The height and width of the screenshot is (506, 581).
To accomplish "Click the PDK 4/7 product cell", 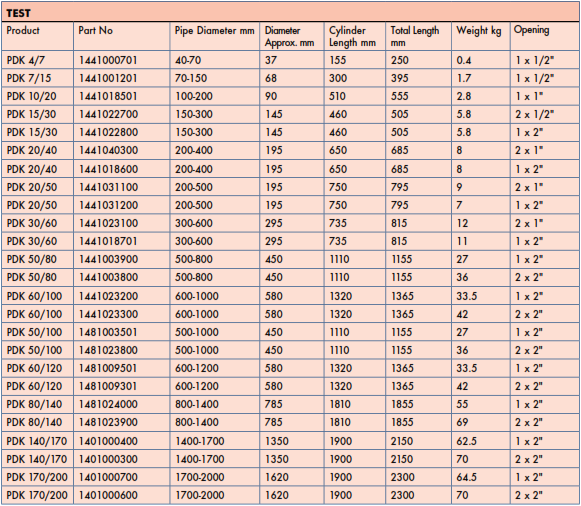I will click(x=26, y=60).
